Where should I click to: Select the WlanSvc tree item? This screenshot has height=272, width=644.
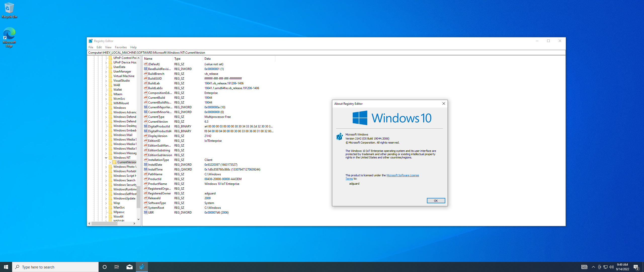point(119,207)
